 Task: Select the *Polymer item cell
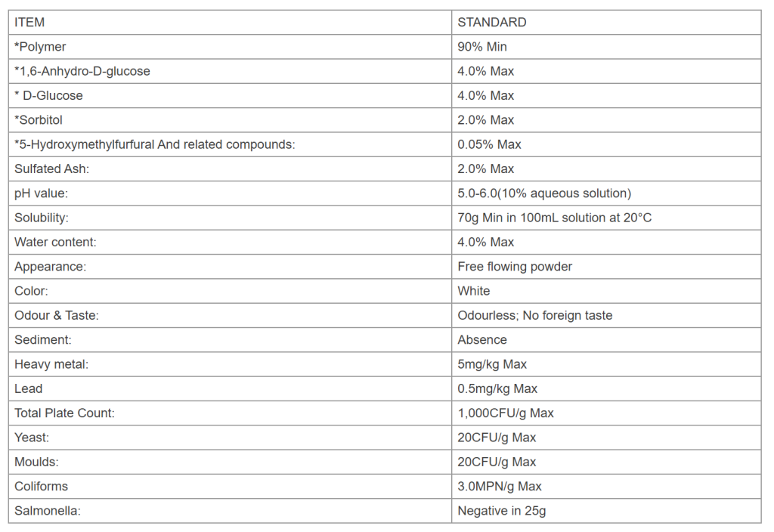[x=230, y=47]
